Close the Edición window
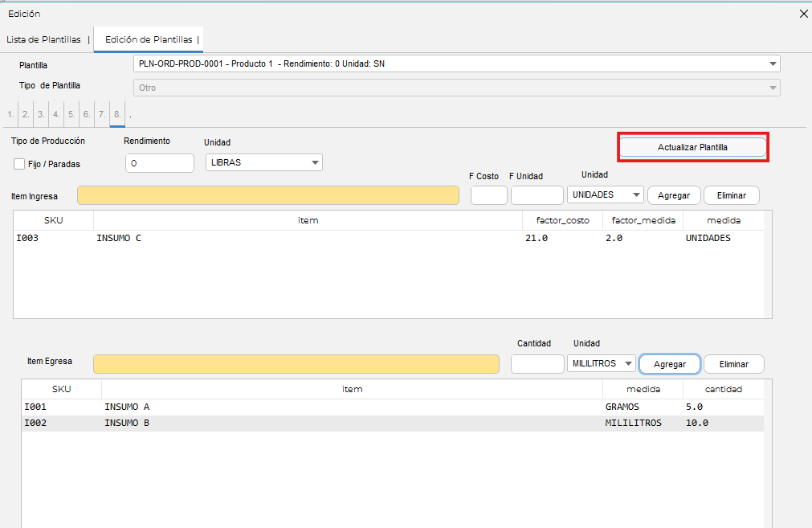 tap(803, 14)
